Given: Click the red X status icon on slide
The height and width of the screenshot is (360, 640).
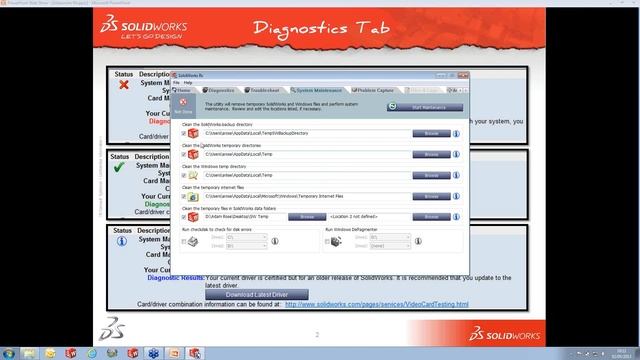Looking at the screenshot, I should click(x=124, y=84).
